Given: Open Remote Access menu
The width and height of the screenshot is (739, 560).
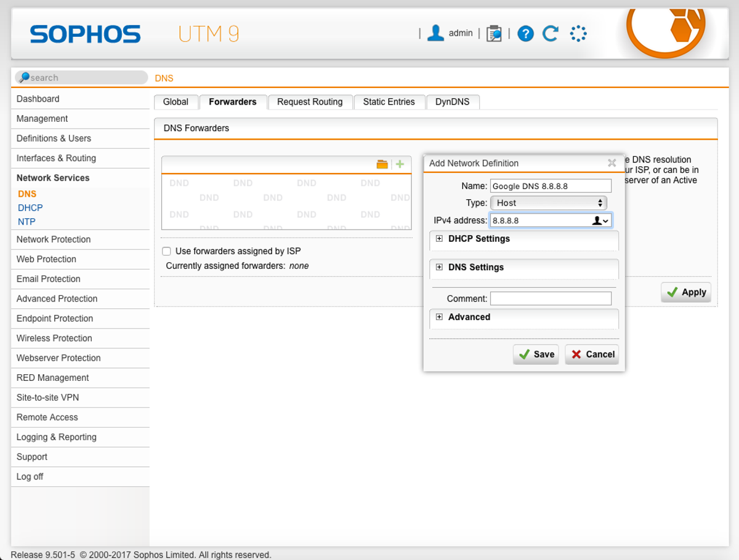Looking at the screenshot, I should 80,417.
